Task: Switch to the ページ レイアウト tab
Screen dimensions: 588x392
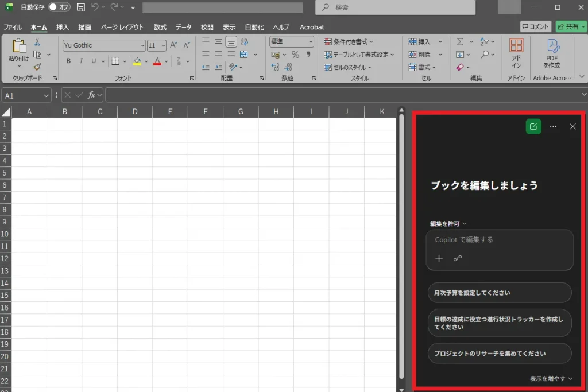Action: click(x=122, y=27)
